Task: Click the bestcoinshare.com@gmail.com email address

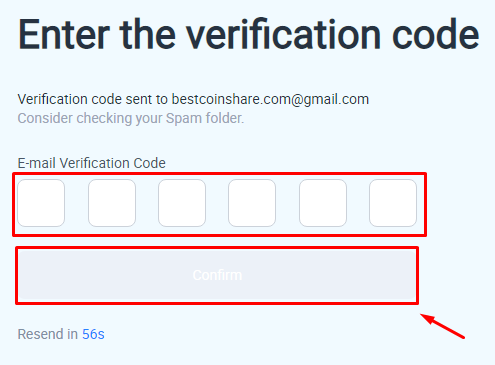Action: (270, 99)
